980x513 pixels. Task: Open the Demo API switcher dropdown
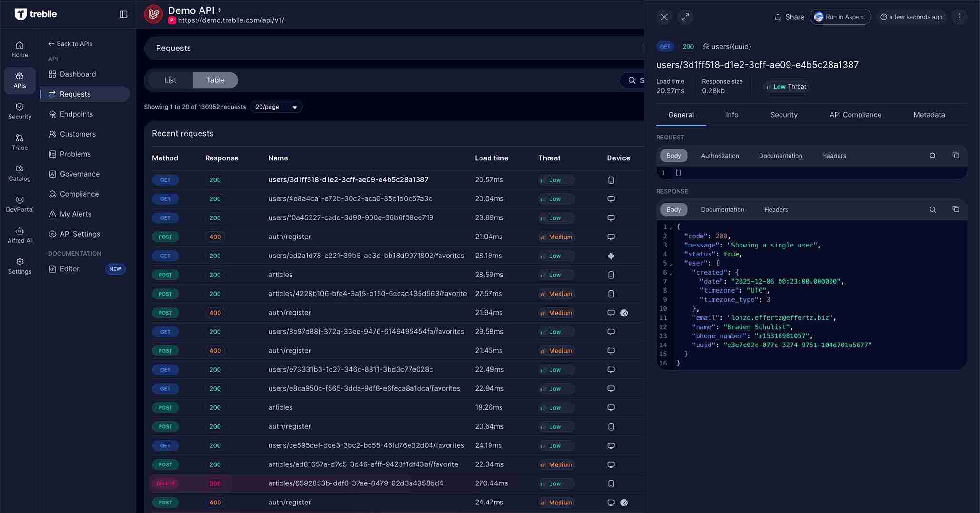click(x=219, y=10)
